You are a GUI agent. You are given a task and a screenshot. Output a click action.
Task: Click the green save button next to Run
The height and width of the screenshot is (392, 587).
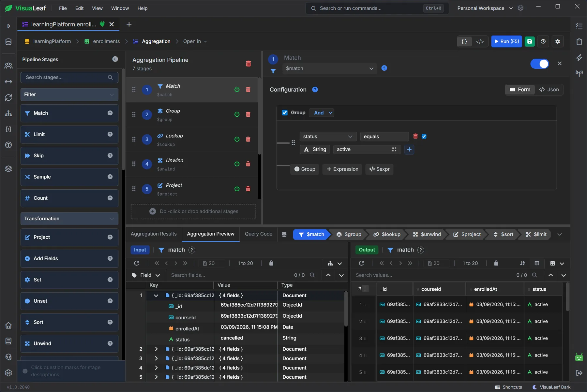tap(530, 41)
